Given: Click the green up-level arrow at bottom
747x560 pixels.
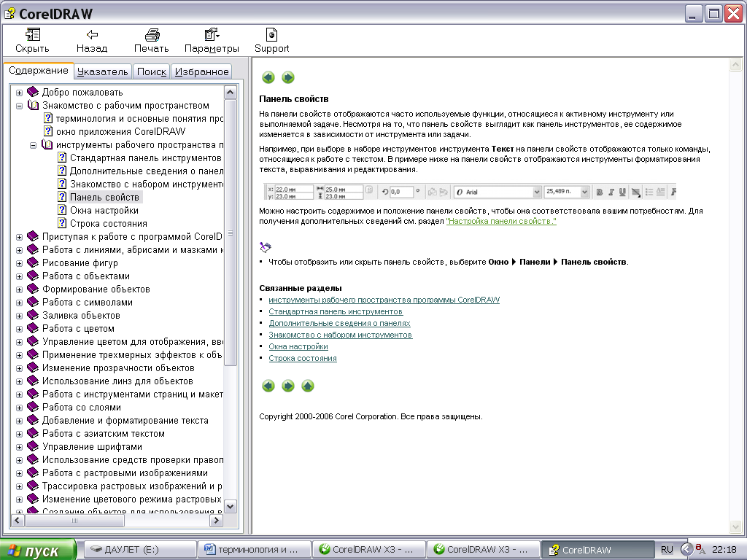Looking at the screenshot, I should (x=308, y=386).
